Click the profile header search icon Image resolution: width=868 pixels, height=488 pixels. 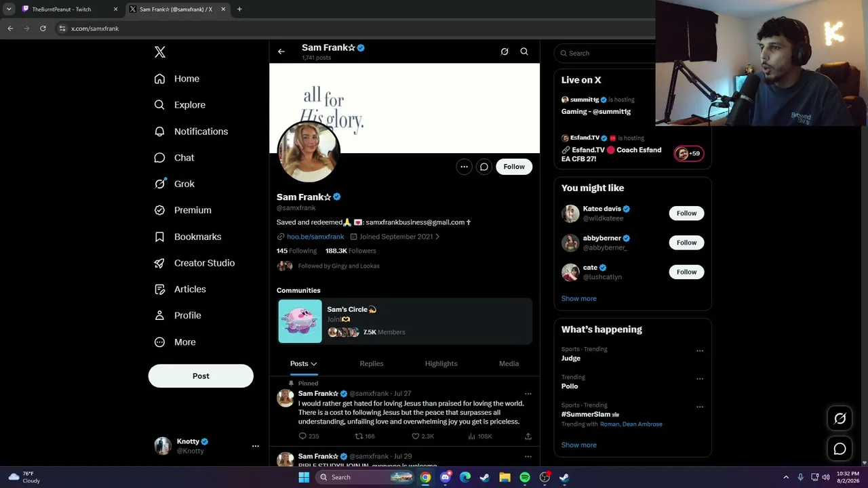coord(524,52)
